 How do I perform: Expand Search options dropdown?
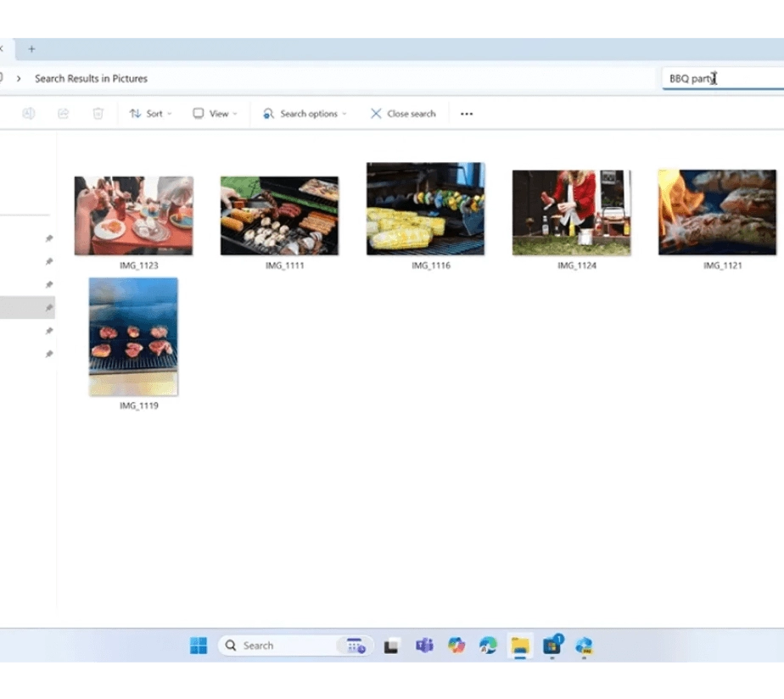[305, 114]
